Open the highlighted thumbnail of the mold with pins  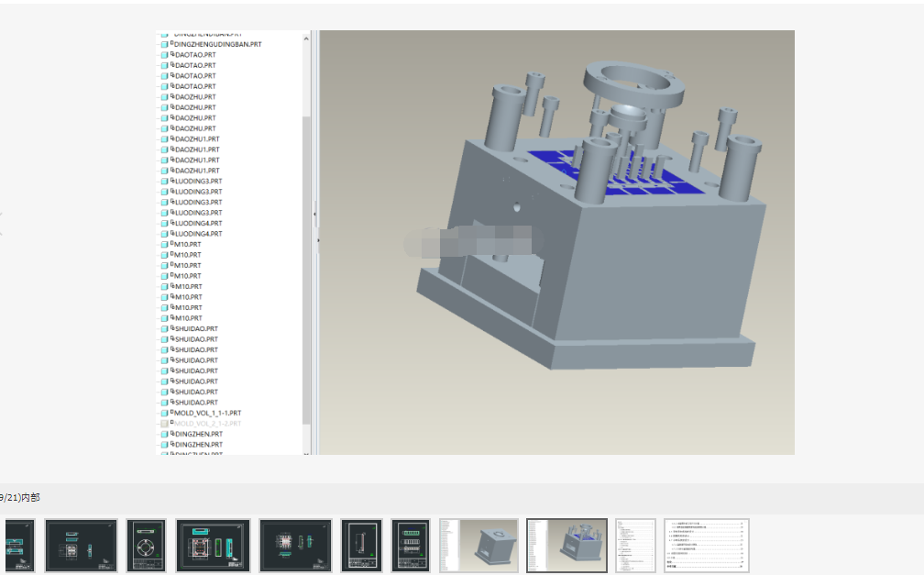point(566,546)
